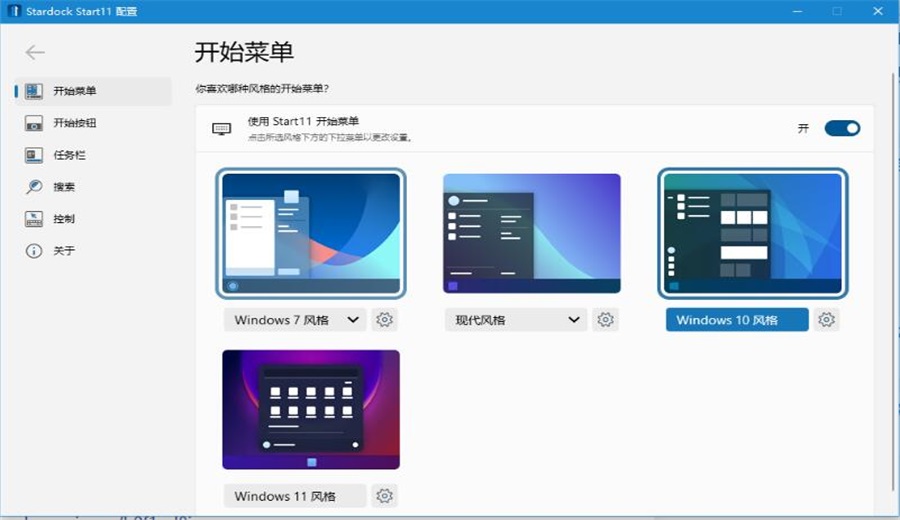900x520 pixels.
Task: Turn off the 使用 Start11 开始菜单 switch
Action: pos(842,128)
